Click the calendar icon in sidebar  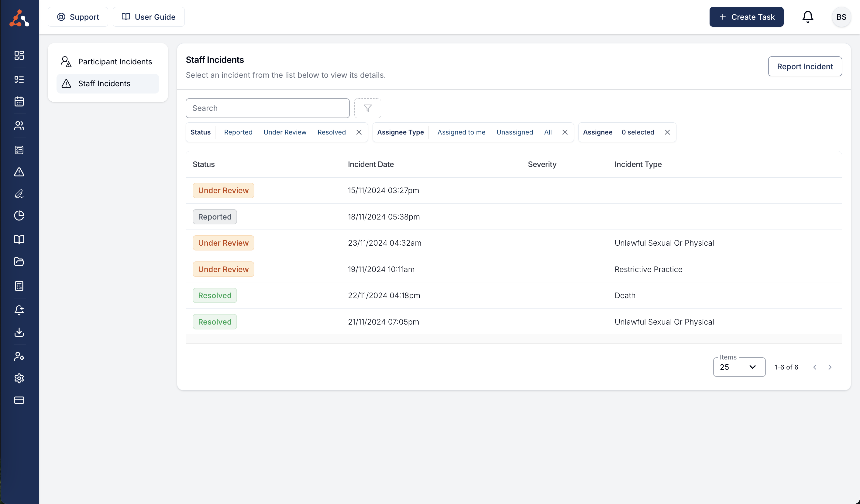click(x=19, y=101)
